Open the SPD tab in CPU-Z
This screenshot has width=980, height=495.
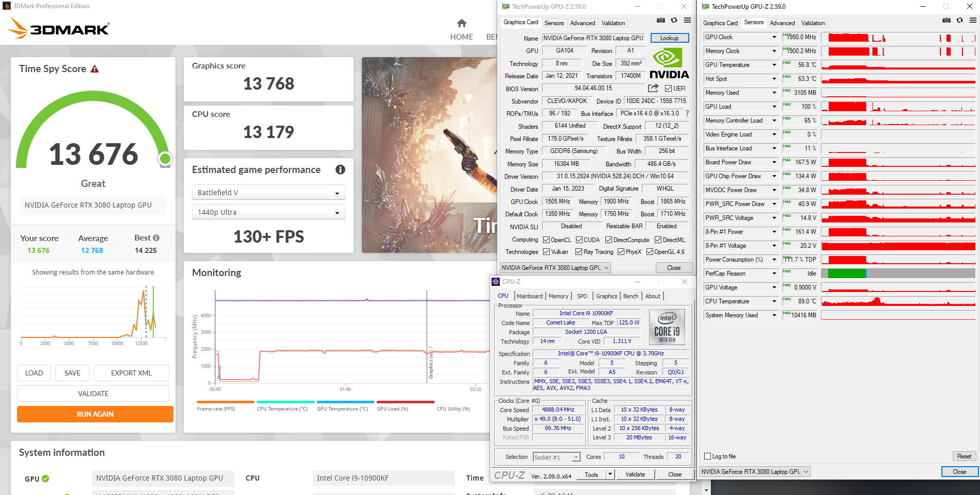point(582,296)
